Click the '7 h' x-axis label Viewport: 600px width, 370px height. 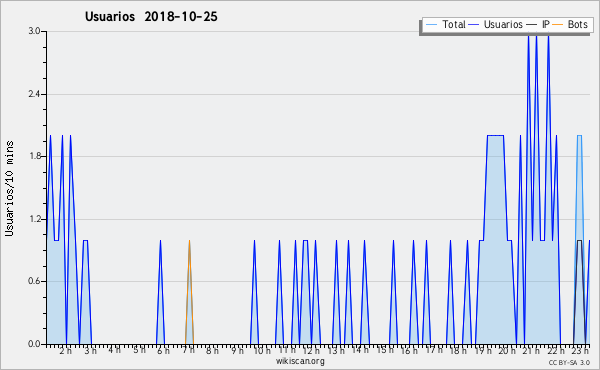click(189, 350)
